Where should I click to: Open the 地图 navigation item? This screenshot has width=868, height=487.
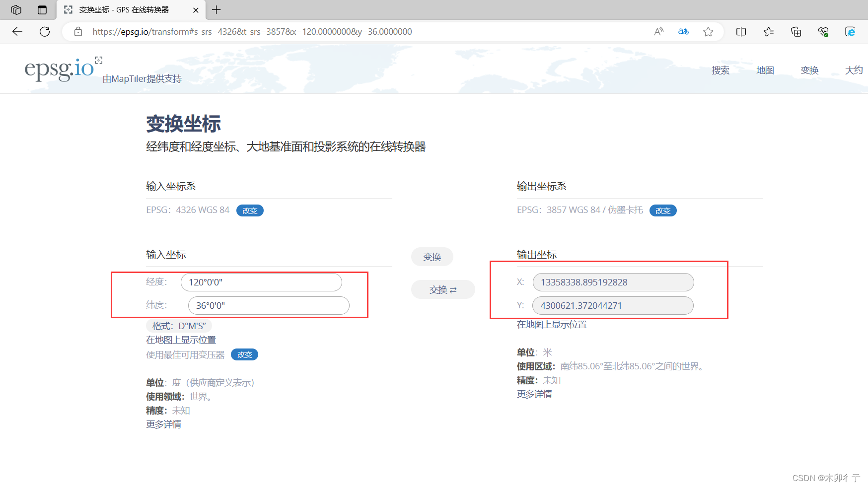pos(765,70)
